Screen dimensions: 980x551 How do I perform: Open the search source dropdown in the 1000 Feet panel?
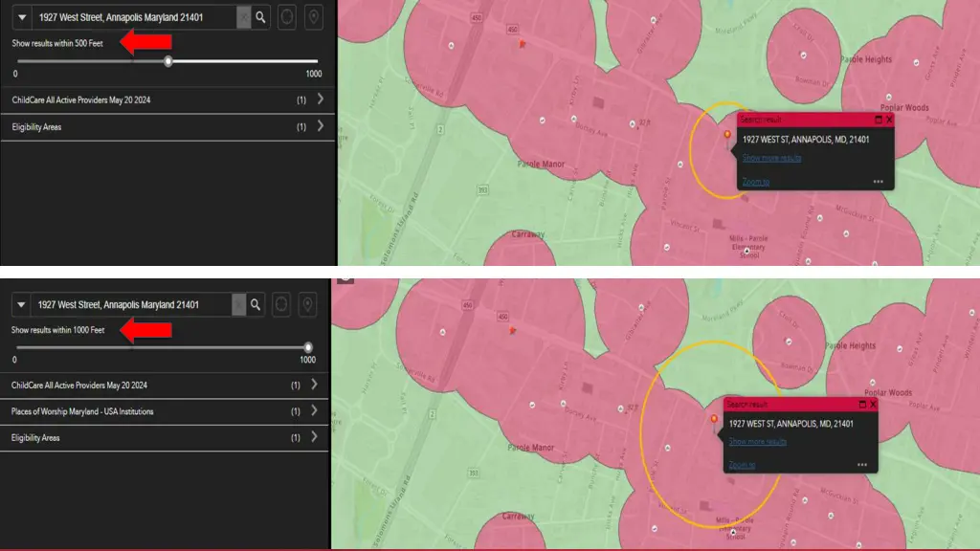point(21,304)
